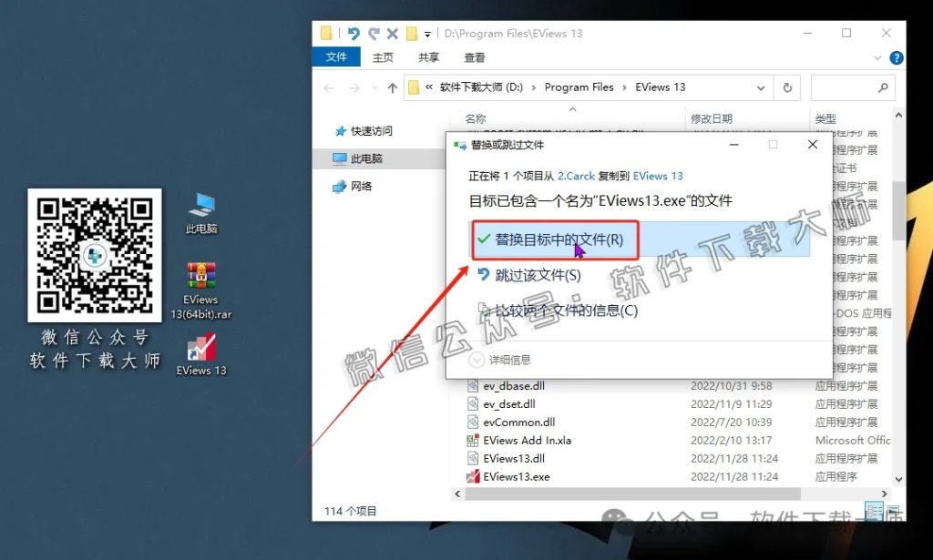Collapse the ribbon using the chevron arrow
933x560 pixels.
click(877, 57)
